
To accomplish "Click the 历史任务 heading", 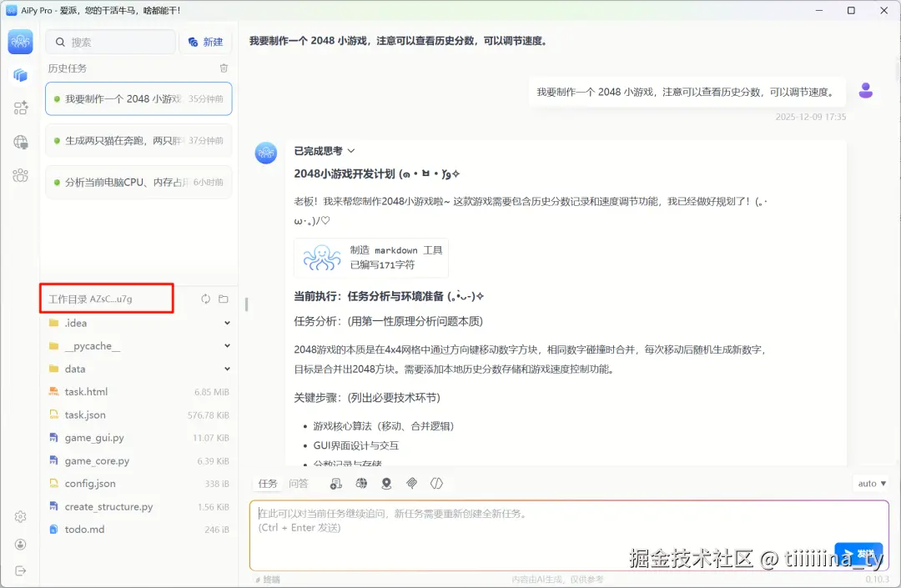I will (68, 68).
